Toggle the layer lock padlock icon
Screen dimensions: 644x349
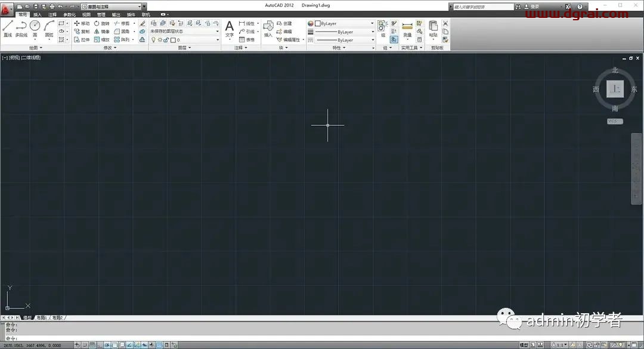tap(166, 40)
